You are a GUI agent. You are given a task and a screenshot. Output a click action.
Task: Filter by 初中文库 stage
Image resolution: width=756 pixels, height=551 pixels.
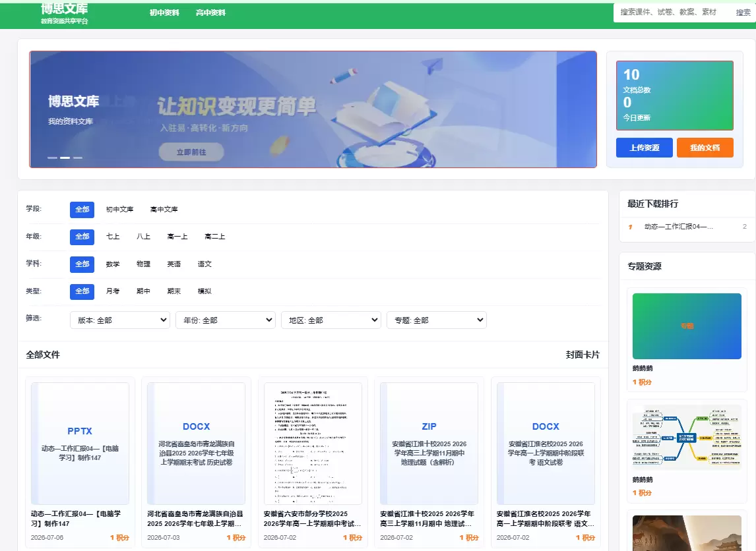[x=119, y=210]
